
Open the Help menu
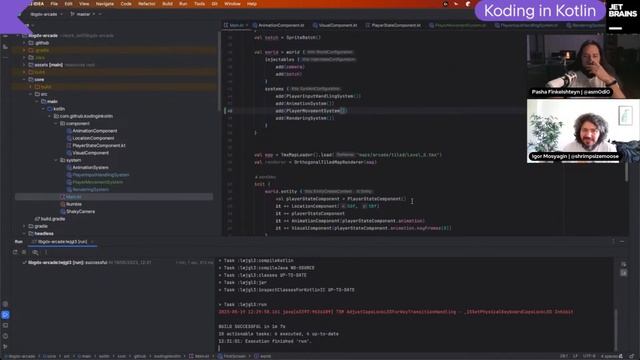coord(252,4)
